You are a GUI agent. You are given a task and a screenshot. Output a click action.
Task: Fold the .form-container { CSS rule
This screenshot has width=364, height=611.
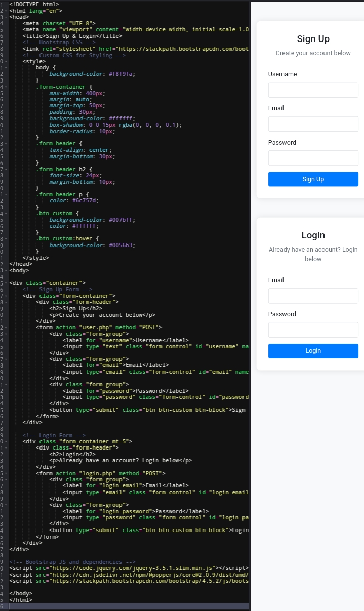(6, 87)
